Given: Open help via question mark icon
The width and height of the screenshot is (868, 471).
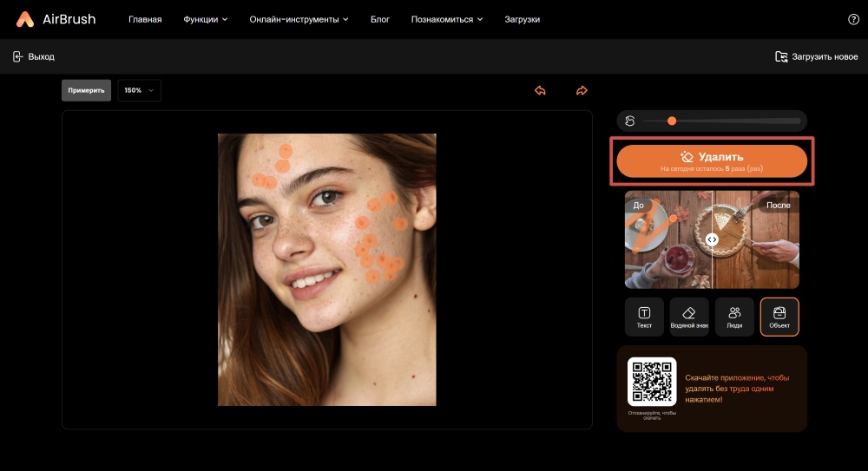Looking at the screenshot, I should (852, 19).
